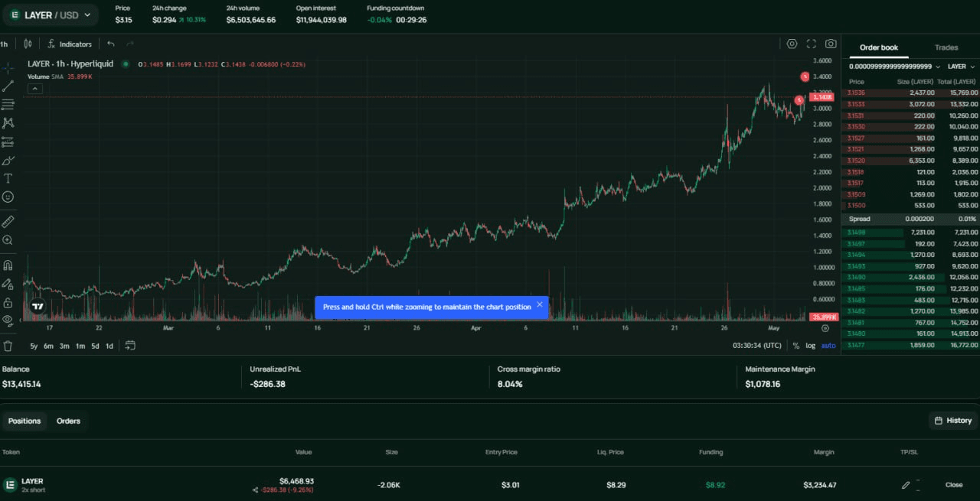Set chart range to 1m
Image resolution: width=980 pixels, height=501 pixels.
pos(80,346)
